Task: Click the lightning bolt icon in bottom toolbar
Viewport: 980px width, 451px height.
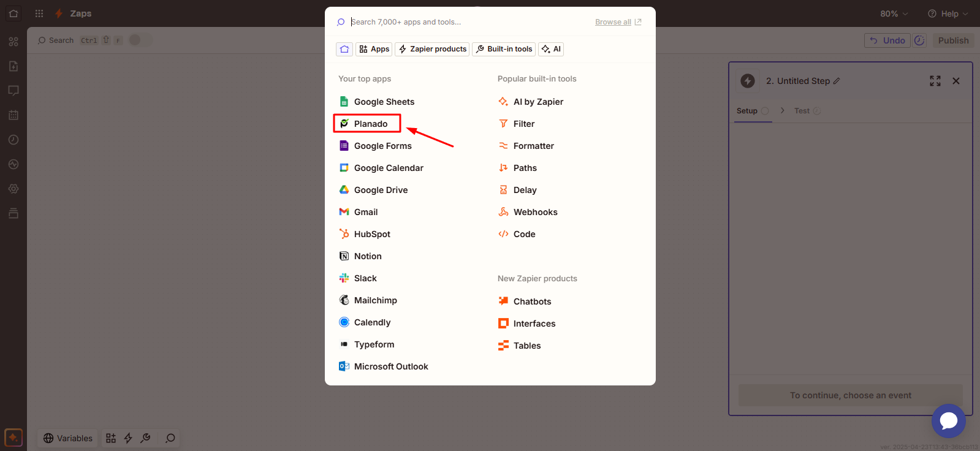Action: [128, 438]
